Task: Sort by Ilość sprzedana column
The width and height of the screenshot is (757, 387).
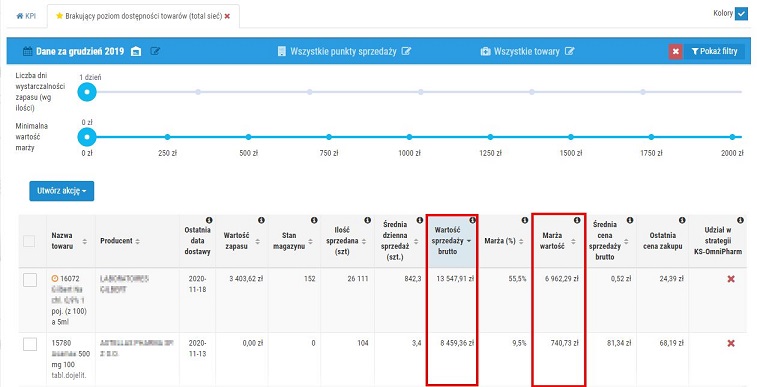Action: point(364,241)
